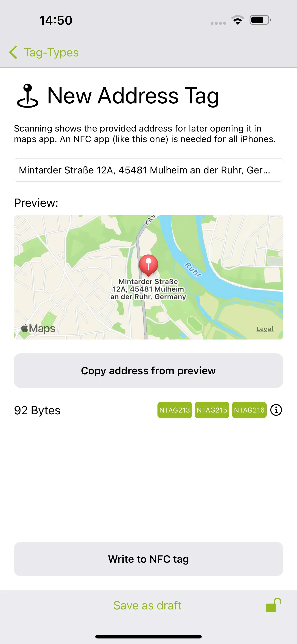Select the NTAG215 compatibility badge
297x644 pixels.
212,410
